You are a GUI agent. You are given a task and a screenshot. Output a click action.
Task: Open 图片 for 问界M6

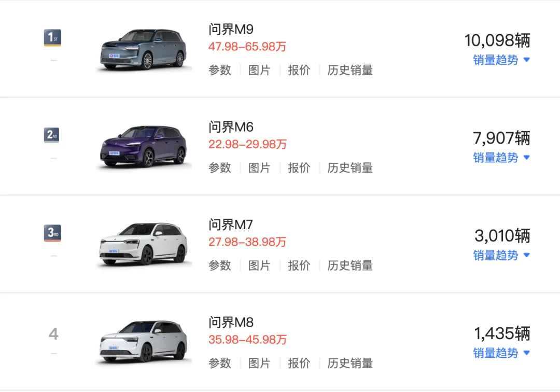tap(259, 168)
